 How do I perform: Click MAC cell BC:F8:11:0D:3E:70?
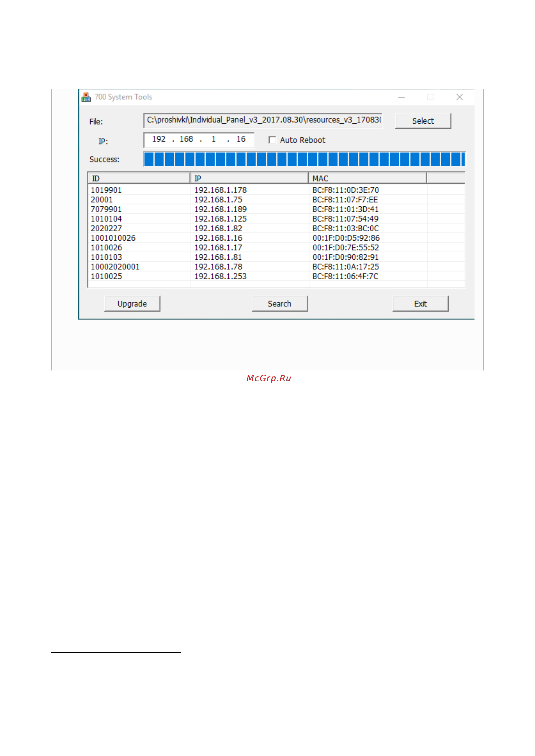point(346,190)
